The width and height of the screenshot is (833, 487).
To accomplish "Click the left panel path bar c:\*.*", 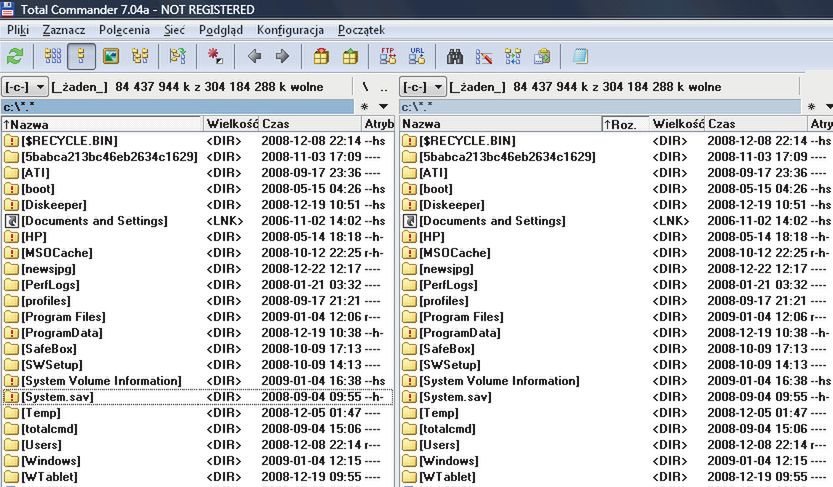I will [x=177, y=107].
